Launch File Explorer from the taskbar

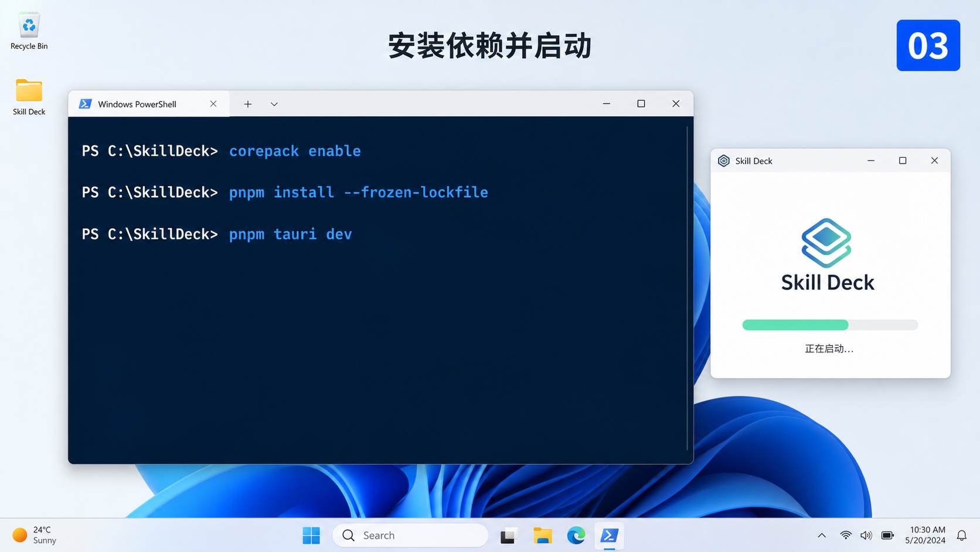[542, 536]
